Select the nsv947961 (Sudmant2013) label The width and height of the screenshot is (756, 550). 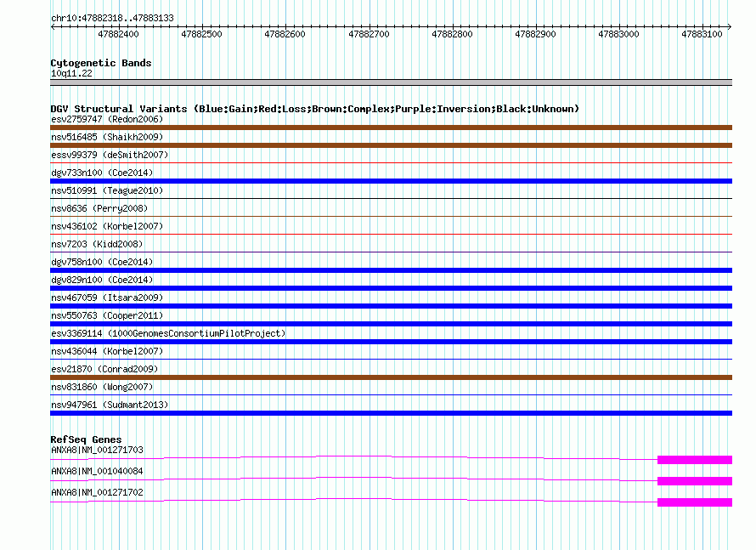click(x=110, y=405)
